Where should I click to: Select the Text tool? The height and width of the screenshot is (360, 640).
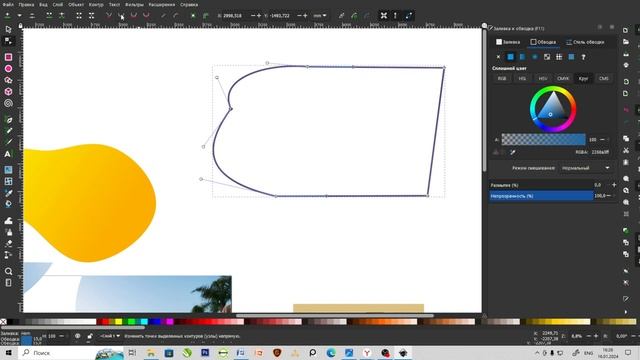[8, 154]
